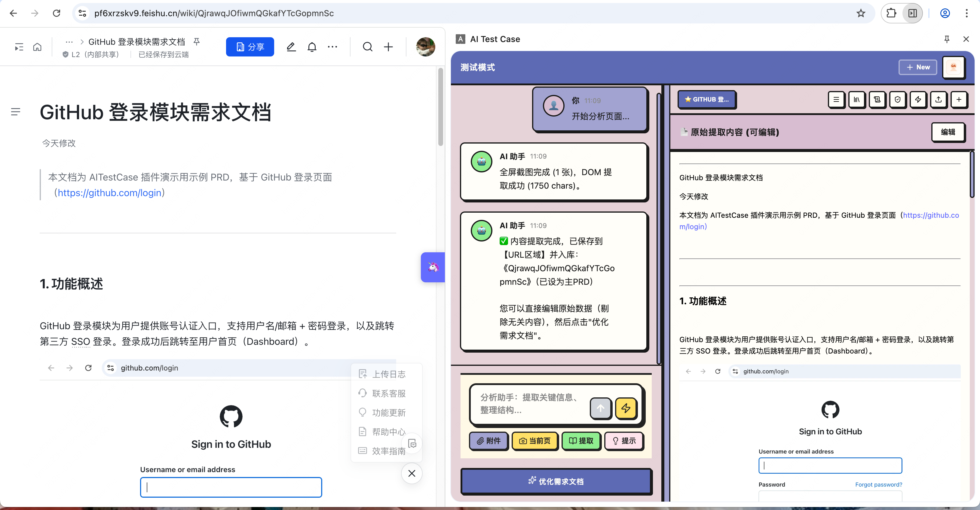Viewport: 980px width, 510px height.
Task: Click the 优化需求文档 button
Action: [556, 481]
